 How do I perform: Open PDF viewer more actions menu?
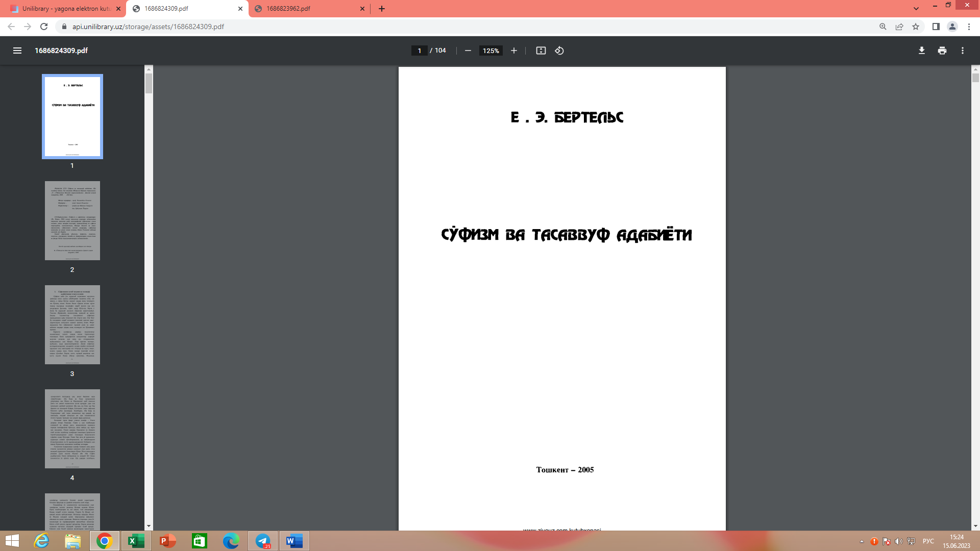pyautogui.click(x=963, y=51)
